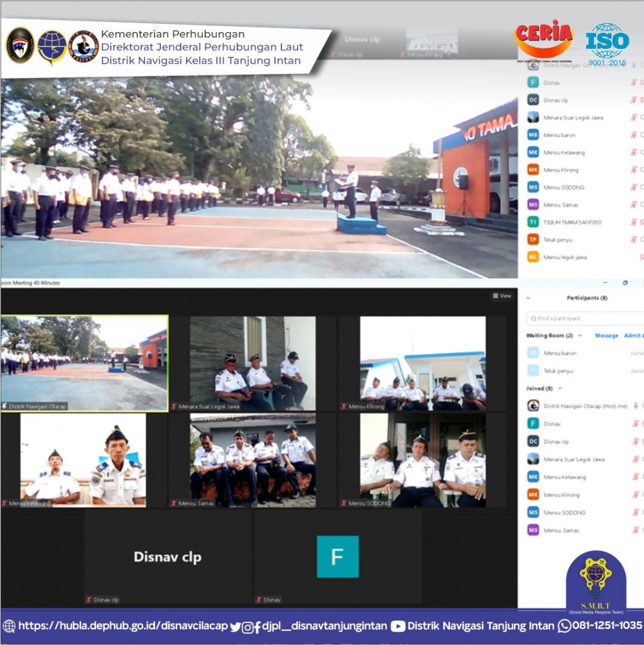Toggle host microphone for Distrik Navigasi Cilacap
This screenshot has width=644, height=645.
point(636,406)
